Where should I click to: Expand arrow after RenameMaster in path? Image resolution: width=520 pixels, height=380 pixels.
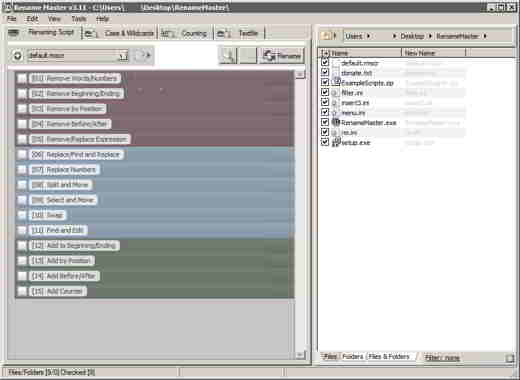coord(485,36)
